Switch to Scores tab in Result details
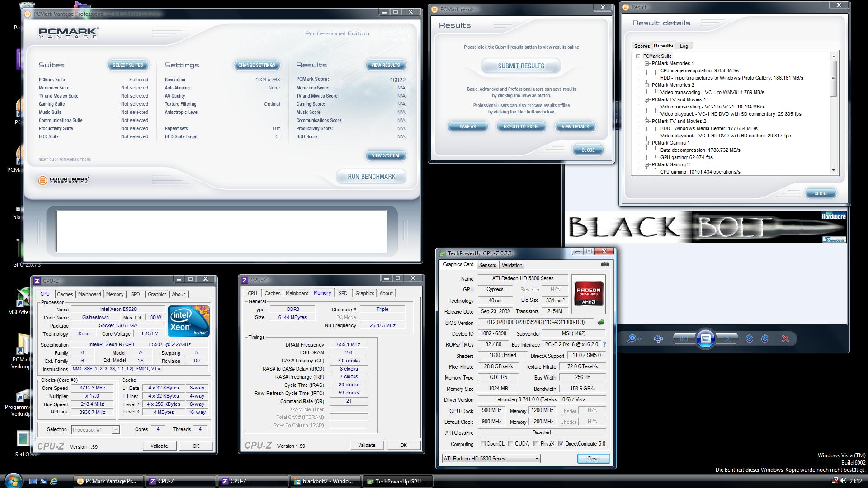Image resolution: width=868 pixels, height=488 pixels. coord(642,46)
